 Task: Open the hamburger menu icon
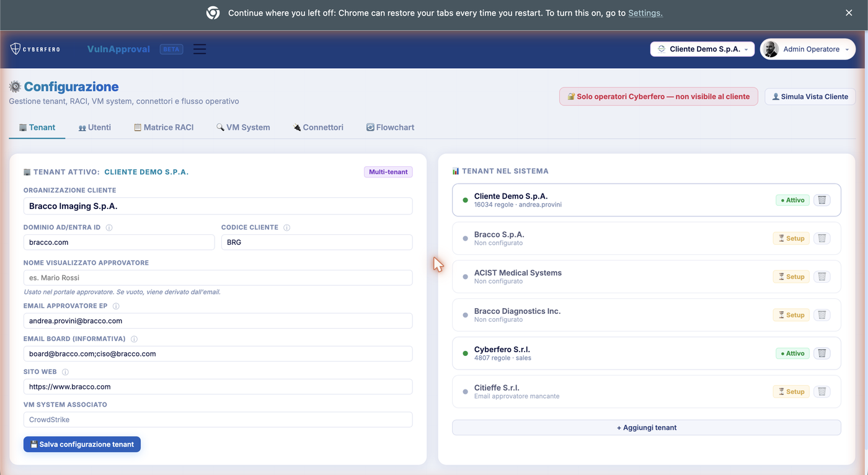pyautogui.click(x=200, y=49)
